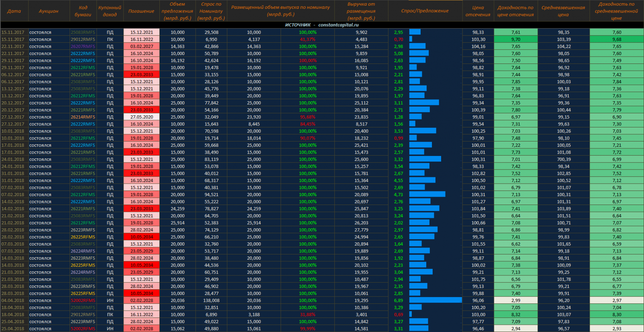Select the 138,008 demand value cell

(x=211, y=301)
